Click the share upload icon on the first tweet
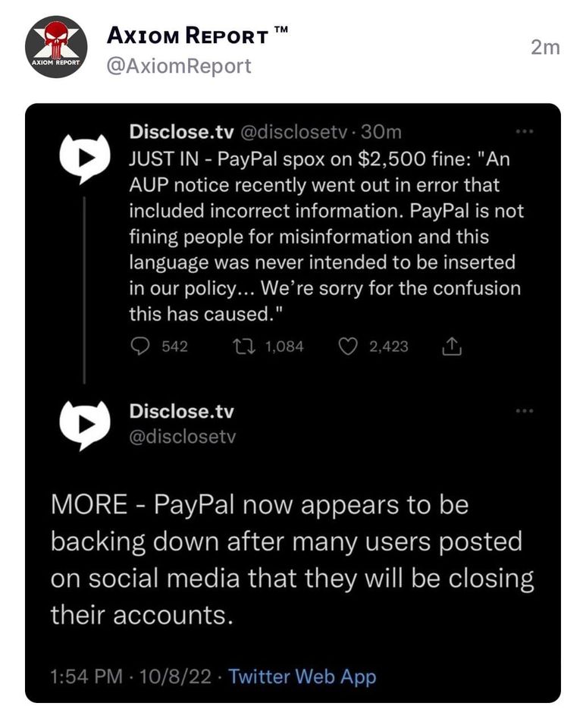586x728 pixels. coord(451,347)
